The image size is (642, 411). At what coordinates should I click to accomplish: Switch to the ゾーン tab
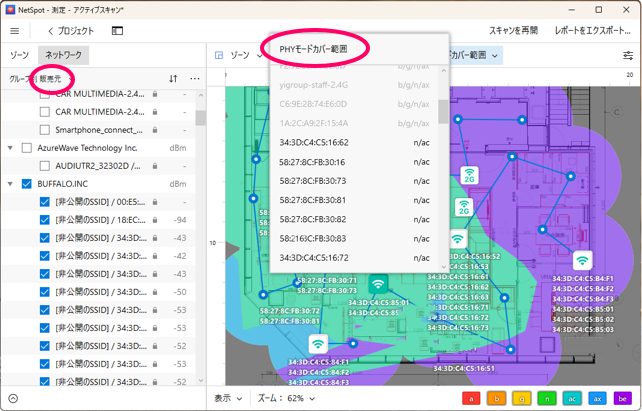(19, 56)
